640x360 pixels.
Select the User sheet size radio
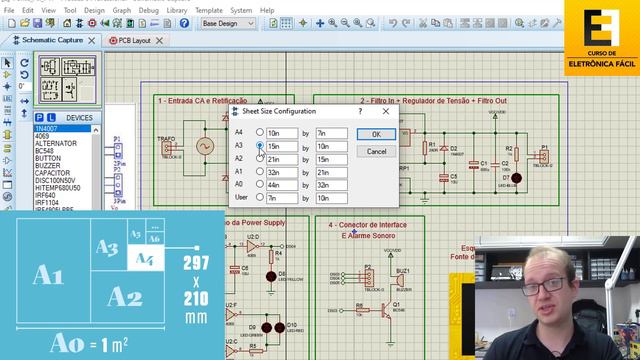(x=260, y=197)
